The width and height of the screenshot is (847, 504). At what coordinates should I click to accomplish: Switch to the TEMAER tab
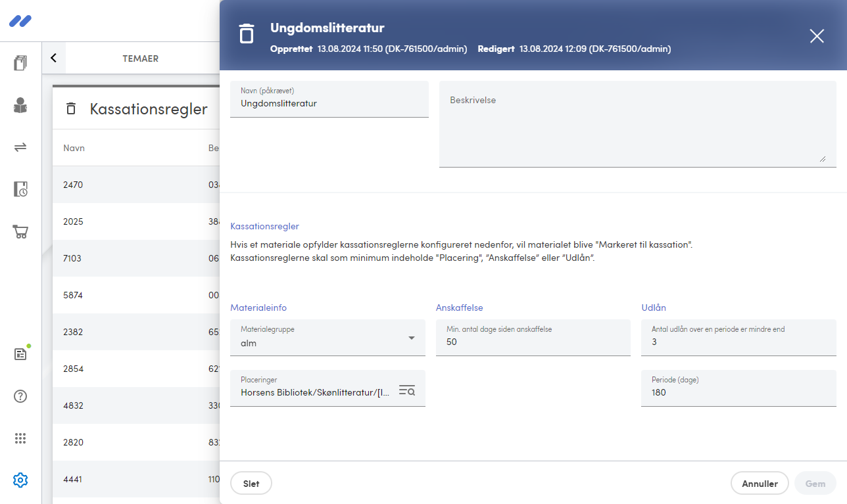[140, 58]
